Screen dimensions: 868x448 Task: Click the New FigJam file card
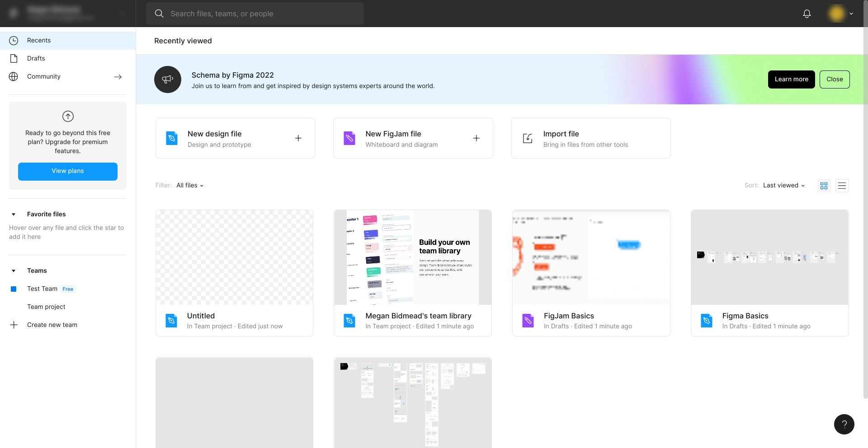point(413,138)
